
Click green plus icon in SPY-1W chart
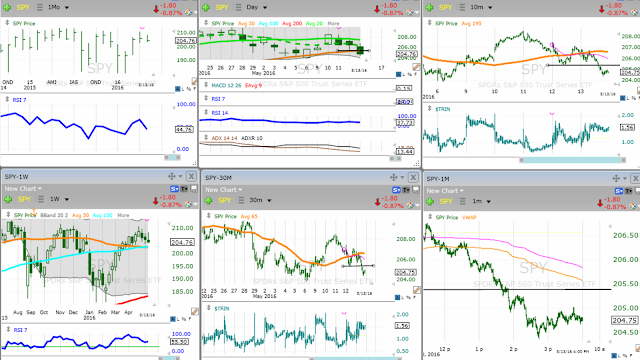[8, 200]
